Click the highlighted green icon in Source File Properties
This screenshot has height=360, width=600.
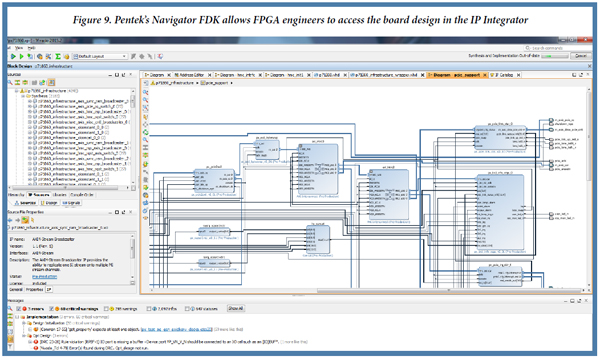click(x=25, y=220)
